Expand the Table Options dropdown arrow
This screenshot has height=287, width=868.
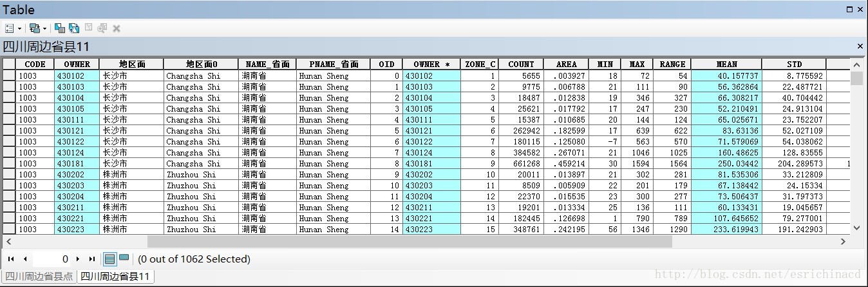click(x=19, y=28)
